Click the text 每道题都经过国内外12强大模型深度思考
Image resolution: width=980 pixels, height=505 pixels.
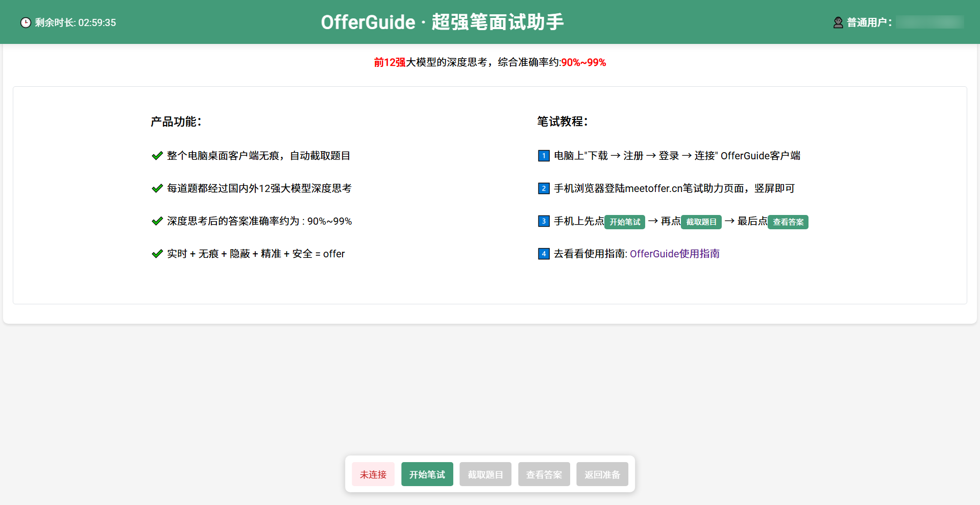(259, 188)
